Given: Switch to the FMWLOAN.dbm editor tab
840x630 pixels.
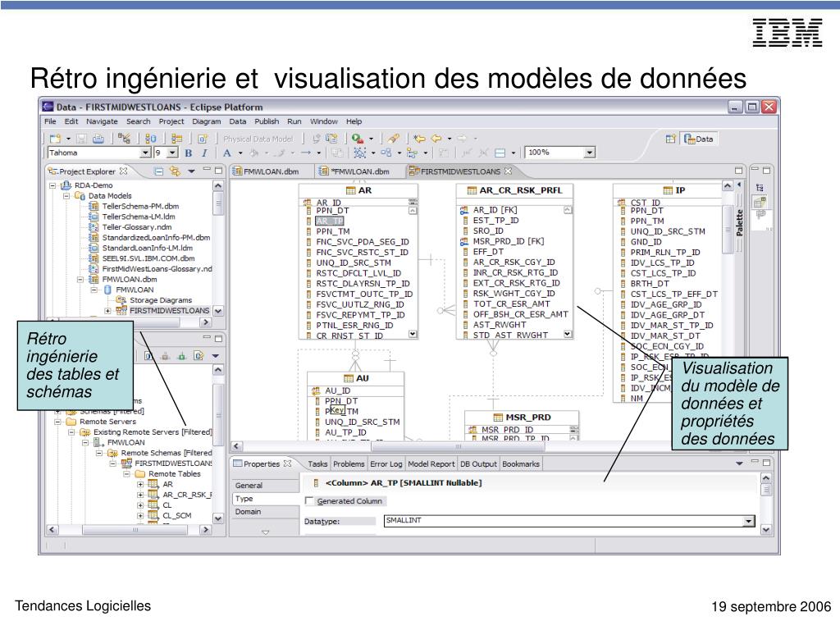Looking at the screenshot, I should [x=272, y=171].
